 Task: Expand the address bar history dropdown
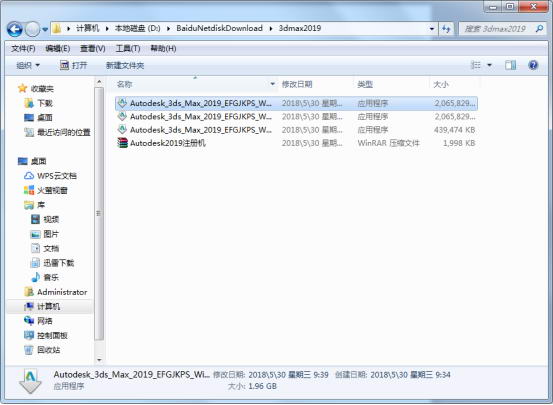[x=432, y=29]
